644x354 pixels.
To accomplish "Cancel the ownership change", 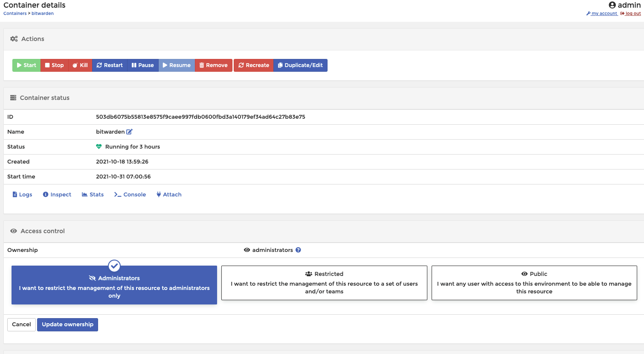I will [21, 325].
